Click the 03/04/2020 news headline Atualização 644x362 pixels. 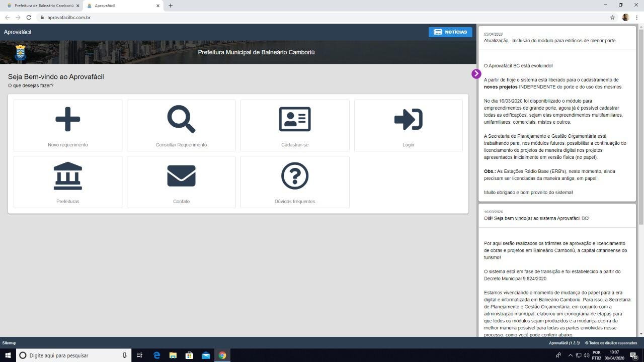550,41
